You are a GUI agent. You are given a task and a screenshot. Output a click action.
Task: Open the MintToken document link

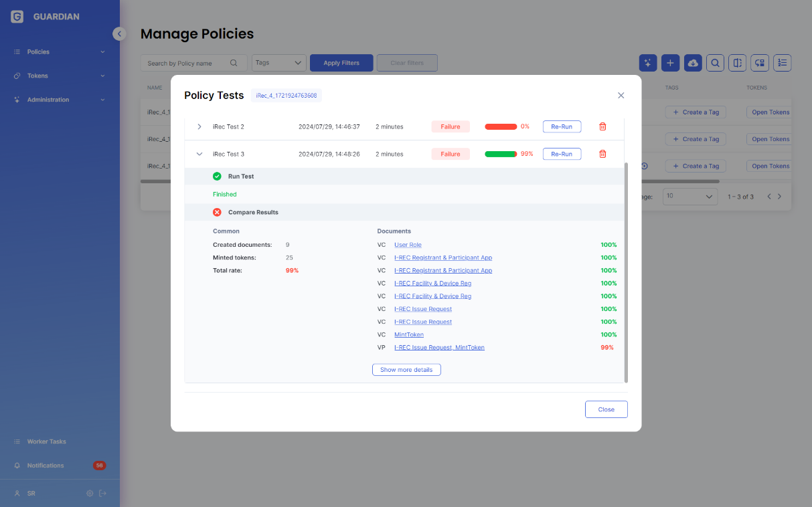(x=409, y=334)
